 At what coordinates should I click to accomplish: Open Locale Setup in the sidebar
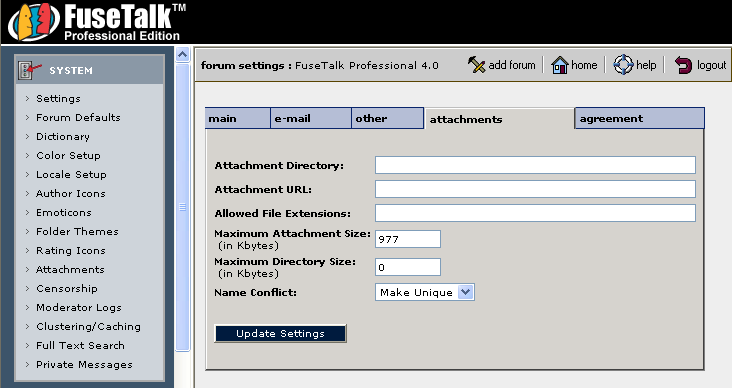tap(71, 174)
